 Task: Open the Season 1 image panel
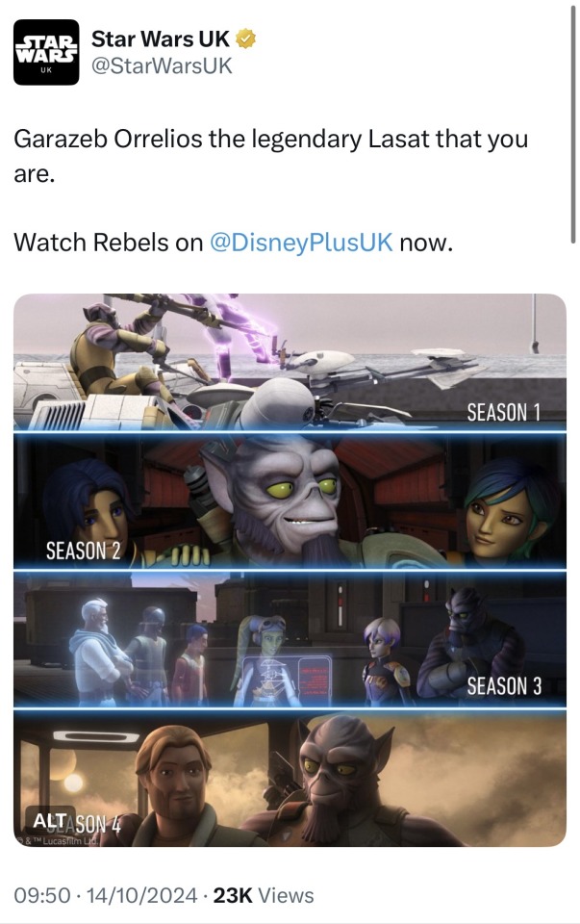[x=290, y=361]
